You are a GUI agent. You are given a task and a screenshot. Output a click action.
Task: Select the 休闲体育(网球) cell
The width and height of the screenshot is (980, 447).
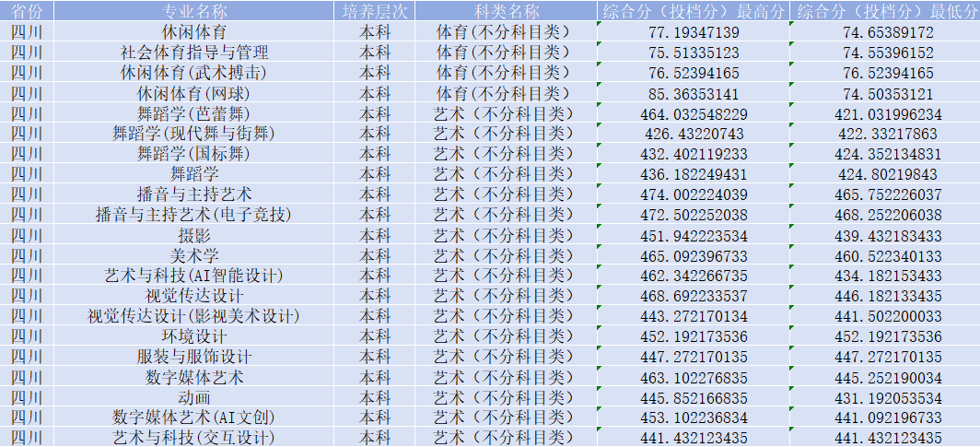tap(194, 94)
